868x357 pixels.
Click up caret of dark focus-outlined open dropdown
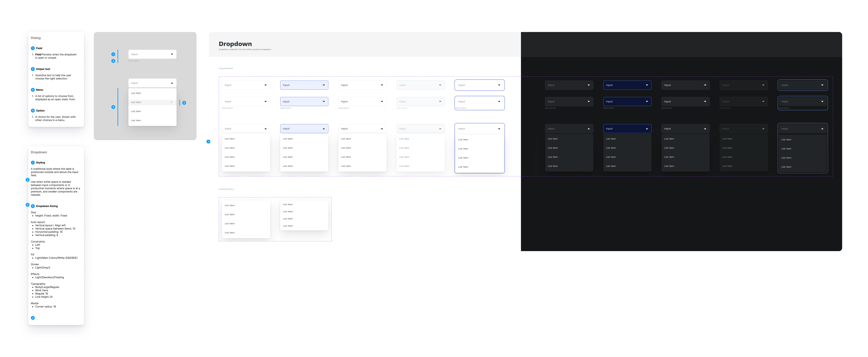[822, 129]
